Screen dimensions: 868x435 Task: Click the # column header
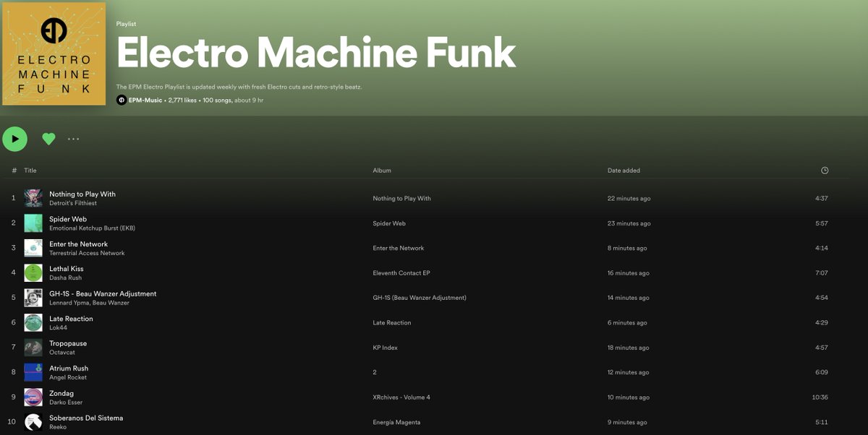[x=14, y=171]
